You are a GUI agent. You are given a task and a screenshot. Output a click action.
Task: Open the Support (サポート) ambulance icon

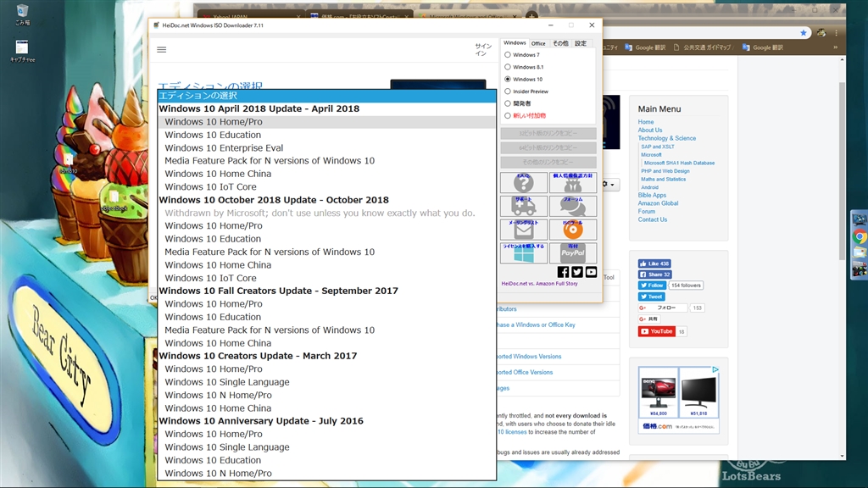[x=524, y=206]
